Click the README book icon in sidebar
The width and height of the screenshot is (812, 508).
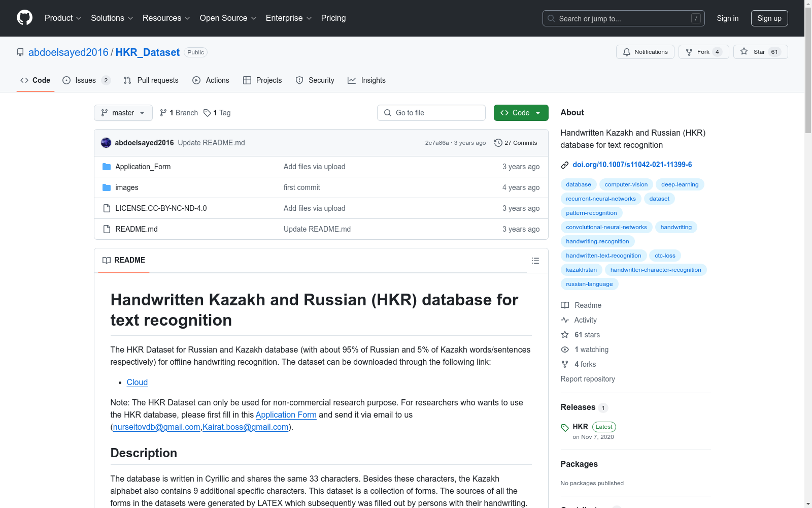[x=565, y=305]
